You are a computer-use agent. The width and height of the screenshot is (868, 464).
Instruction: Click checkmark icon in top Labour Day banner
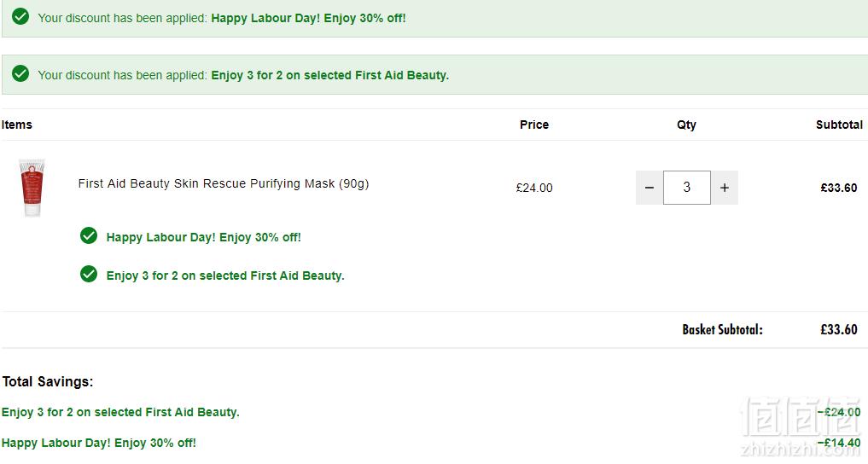(20, 16)
